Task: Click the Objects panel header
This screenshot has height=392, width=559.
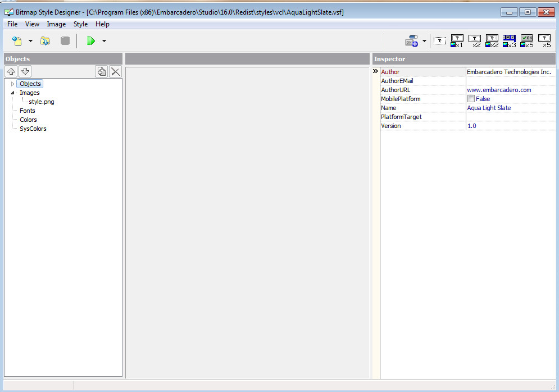Action: point(63,59)
